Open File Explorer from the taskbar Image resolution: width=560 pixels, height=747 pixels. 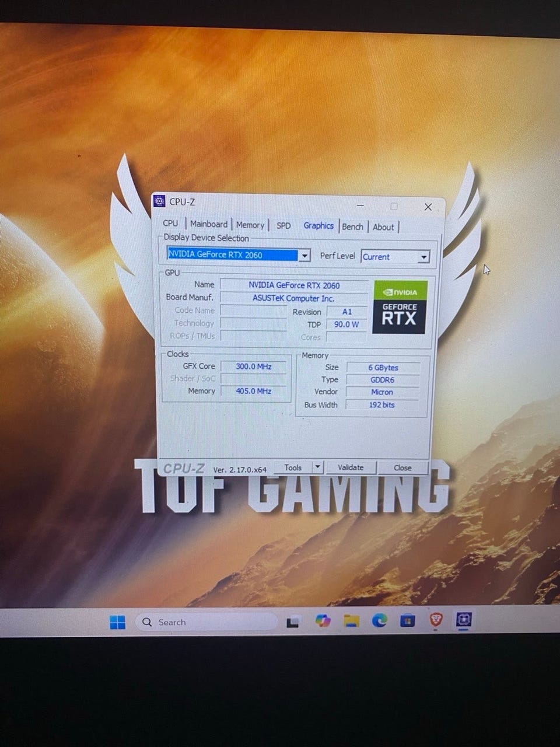351,621
